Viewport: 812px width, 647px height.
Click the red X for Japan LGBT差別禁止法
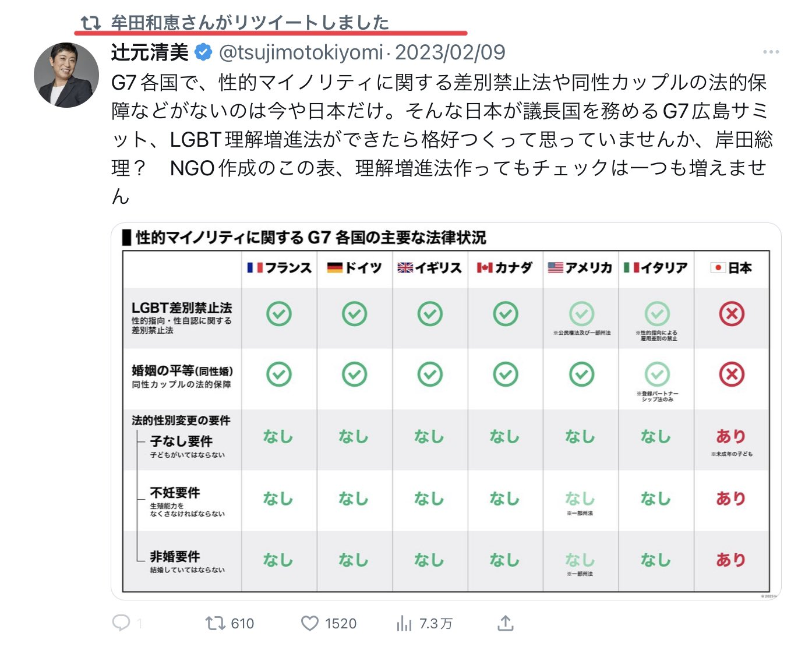[732, 314]
